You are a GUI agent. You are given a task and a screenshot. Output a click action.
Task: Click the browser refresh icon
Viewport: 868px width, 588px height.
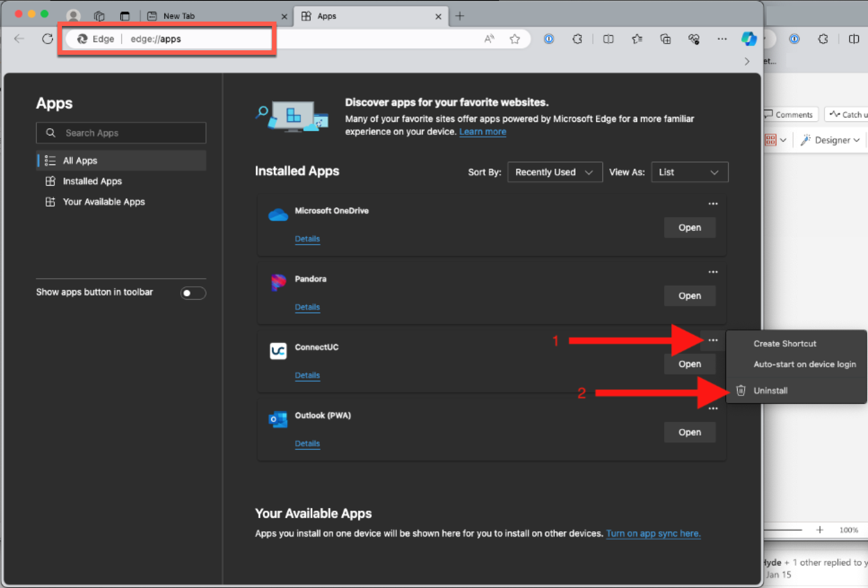point(48,39)
